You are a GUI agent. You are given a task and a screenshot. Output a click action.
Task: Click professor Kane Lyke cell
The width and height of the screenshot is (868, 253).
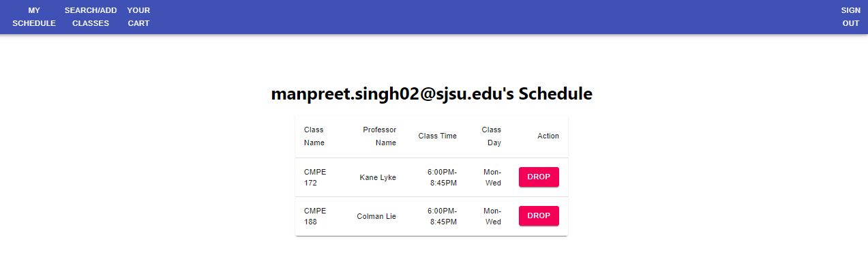378,177
